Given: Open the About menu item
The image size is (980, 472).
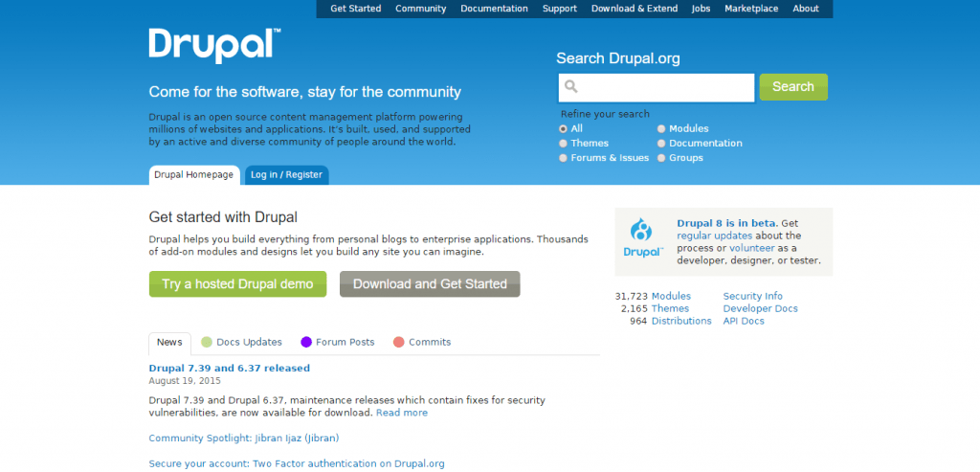Looking at the screenshot, I should [806, 9].
